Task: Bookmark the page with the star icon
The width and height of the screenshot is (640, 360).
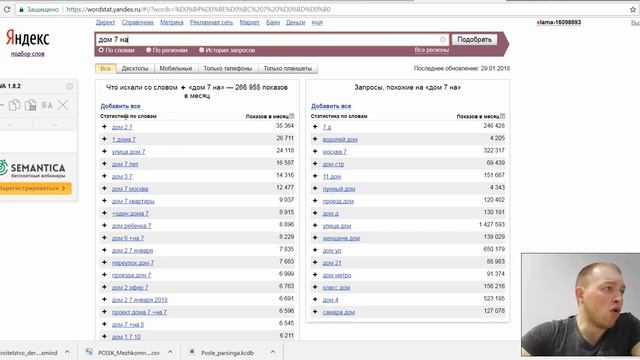Action: tap(633, 9)
